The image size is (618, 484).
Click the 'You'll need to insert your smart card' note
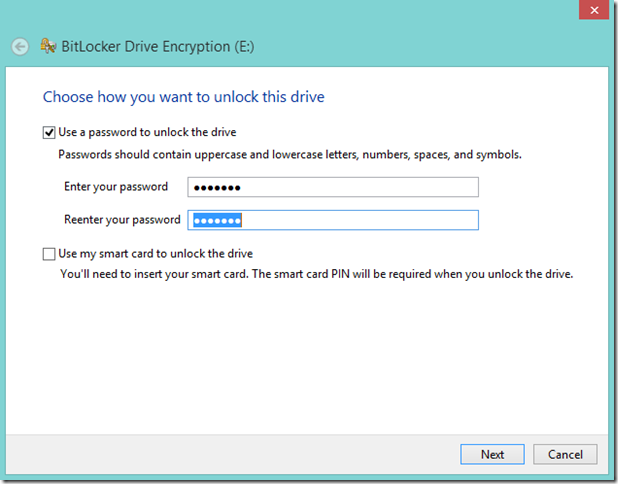[x=316, y=274]
